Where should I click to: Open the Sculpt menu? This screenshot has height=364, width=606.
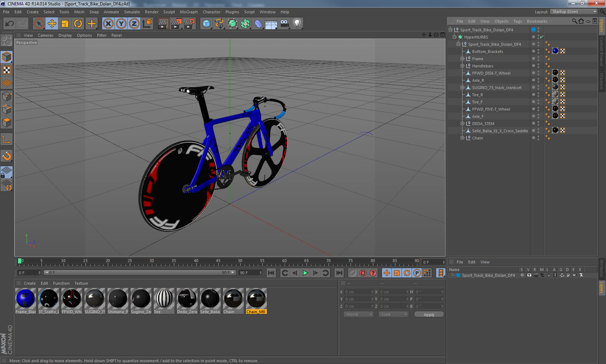(169, 12)
